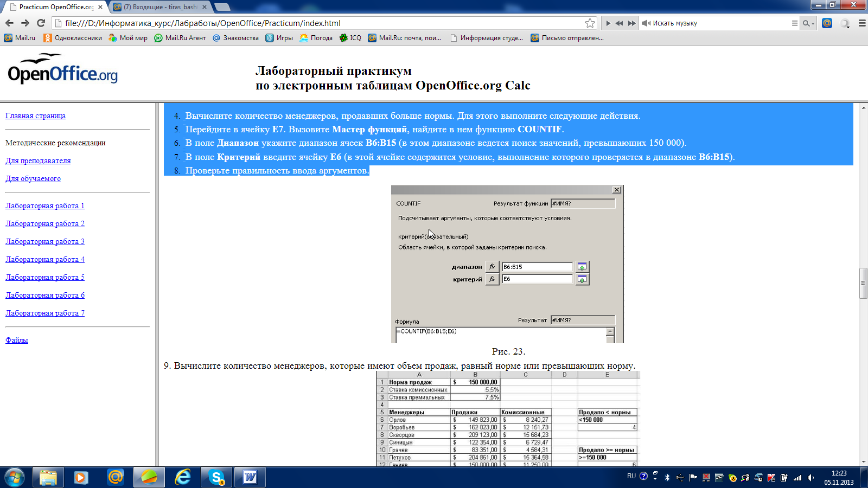Open a new browser tab
This screenshot has height=488, width=868.
(222, 7)
